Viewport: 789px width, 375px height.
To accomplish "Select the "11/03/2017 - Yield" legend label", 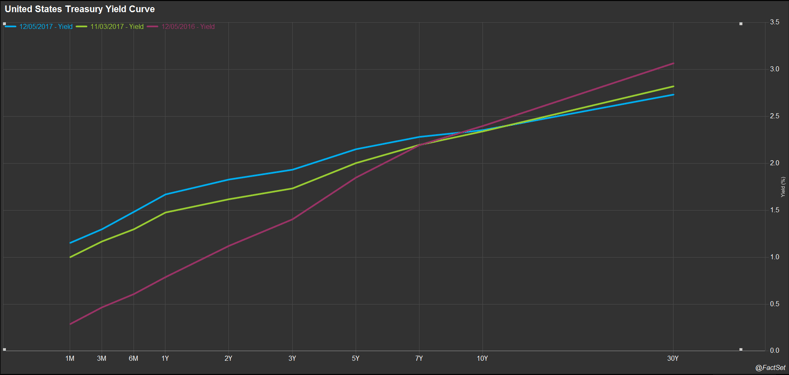I will pos(118,26).
